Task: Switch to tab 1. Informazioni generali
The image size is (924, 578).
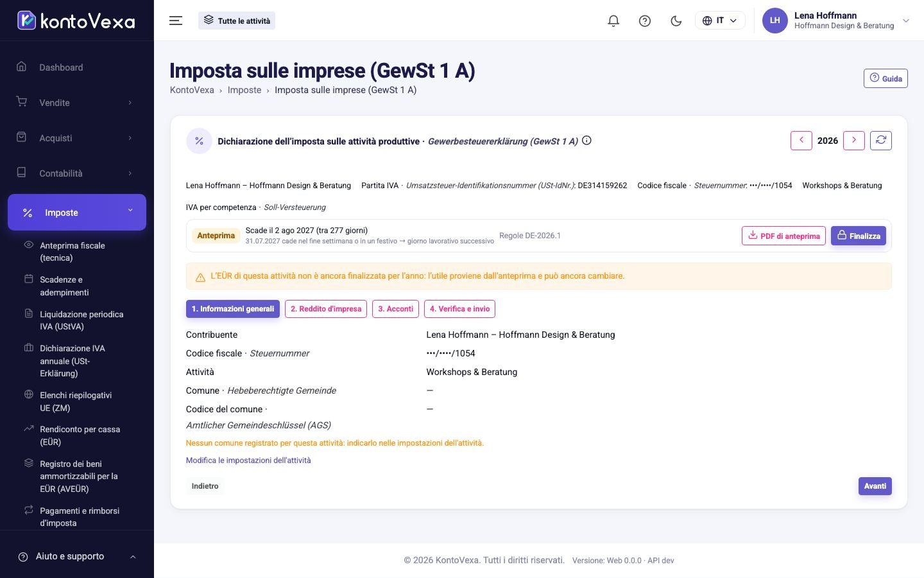Action: pos(233,309)
